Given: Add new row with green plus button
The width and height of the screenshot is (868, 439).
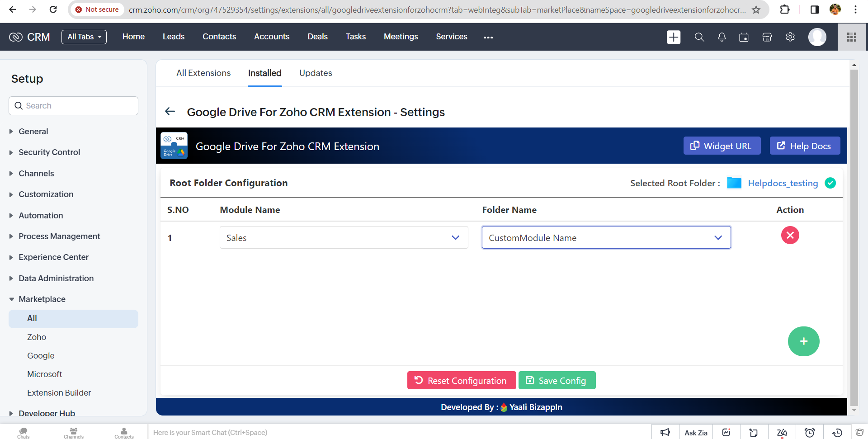Looking at the screenshot, I should (x=803, y=341).
